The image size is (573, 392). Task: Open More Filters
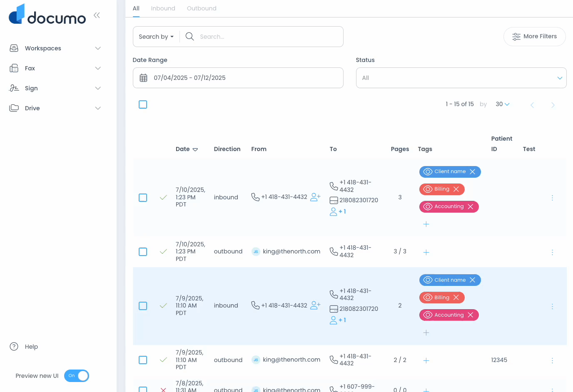[x=534, y=37]
